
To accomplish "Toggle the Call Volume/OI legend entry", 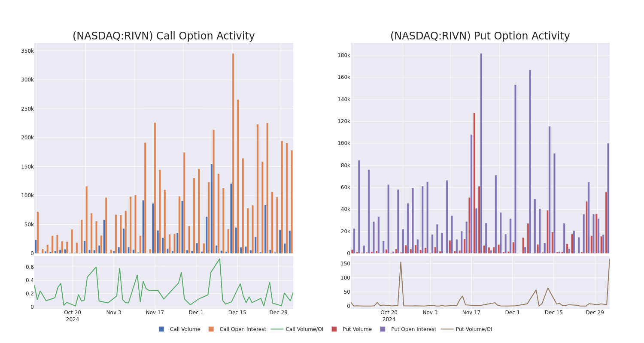I will [297, 329].
